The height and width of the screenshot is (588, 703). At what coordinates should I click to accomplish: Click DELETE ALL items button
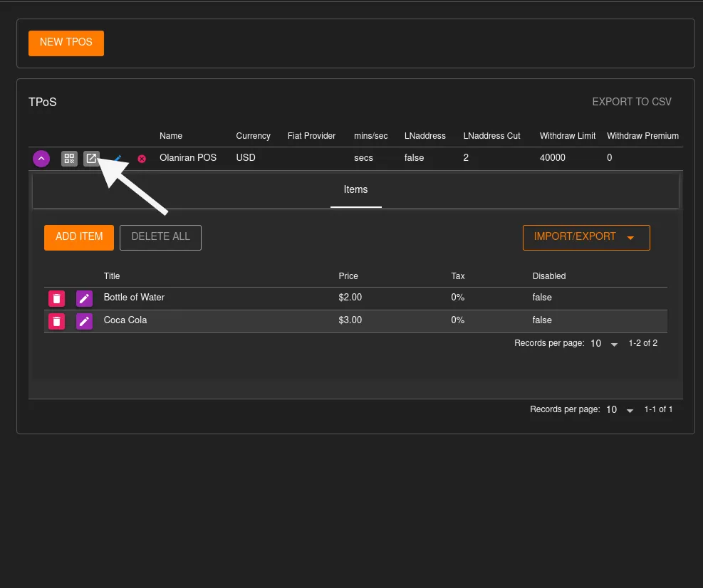pyautogui.click(x=160, y=237)
